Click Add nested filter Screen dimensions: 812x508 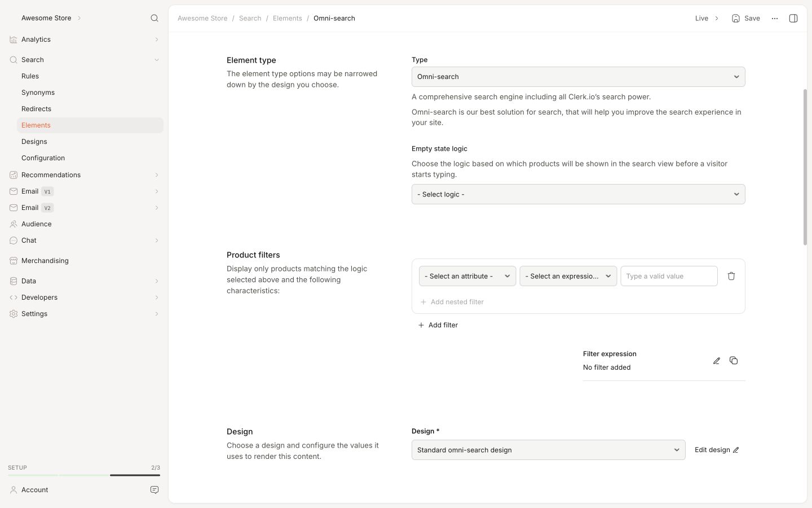click(x=452, y=302)
